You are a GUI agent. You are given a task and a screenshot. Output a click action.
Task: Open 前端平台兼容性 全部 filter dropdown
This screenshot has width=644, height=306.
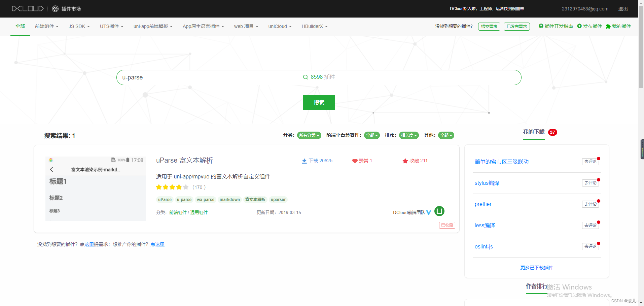click(372, 135)
